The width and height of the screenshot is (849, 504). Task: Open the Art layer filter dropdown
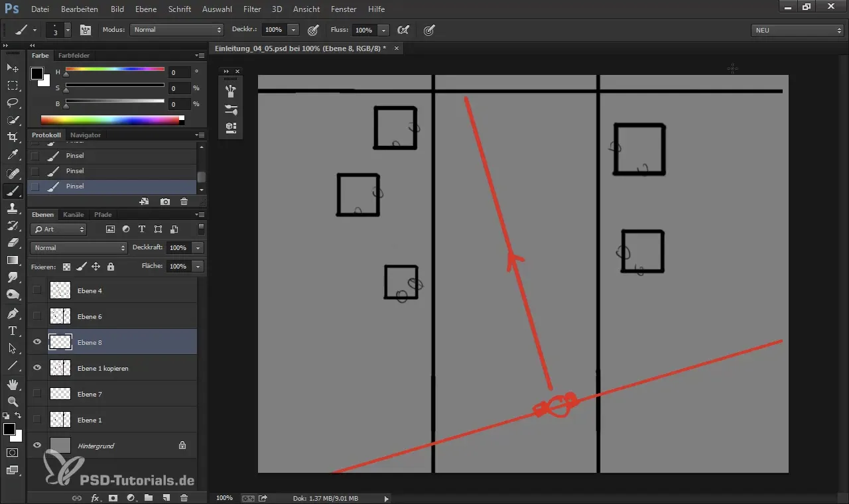59,229
